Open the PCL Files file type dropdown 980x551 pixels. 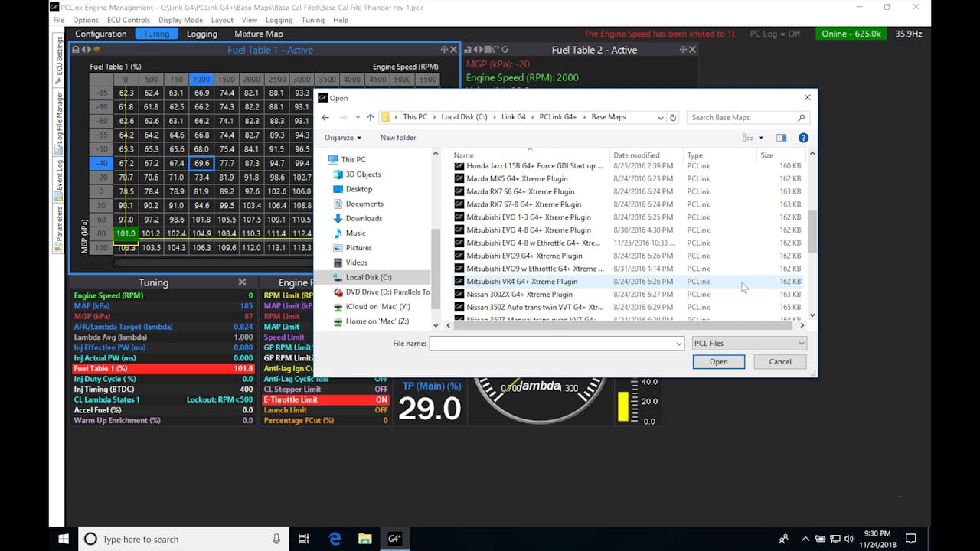click(x=749, y=343)
